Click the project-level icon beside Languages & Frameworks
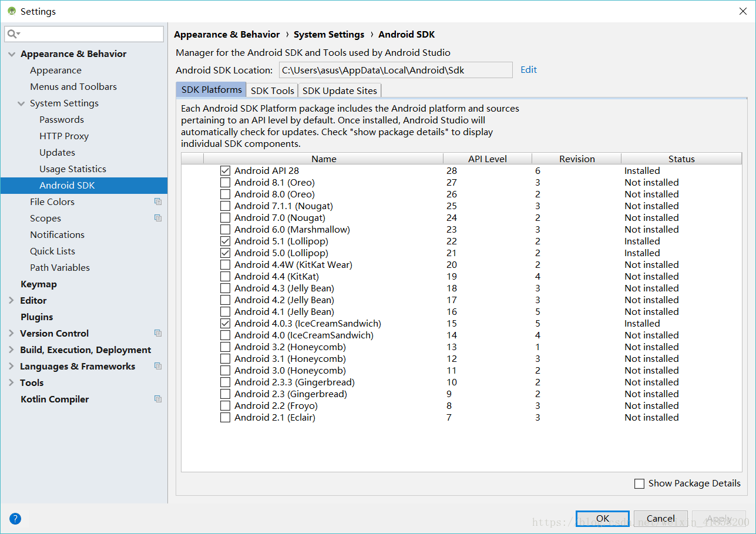Screen dimensions: 756x534 [x=157, y=366]
